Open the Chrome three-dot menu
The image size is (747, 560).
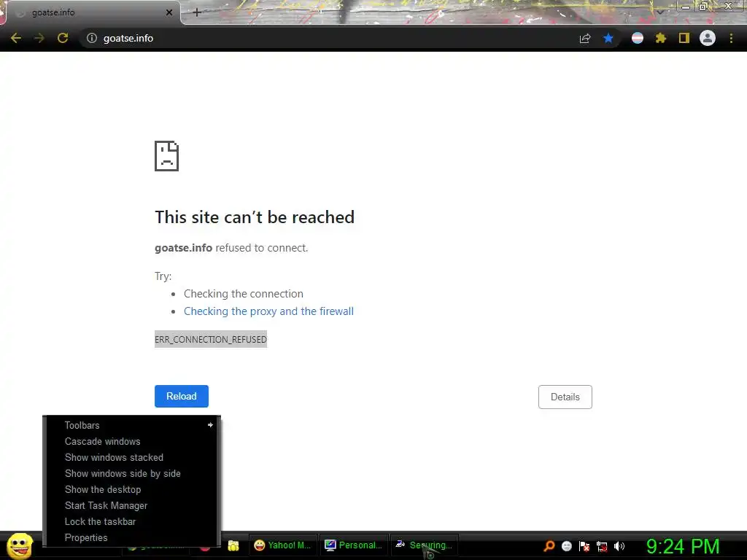(731, 38)
